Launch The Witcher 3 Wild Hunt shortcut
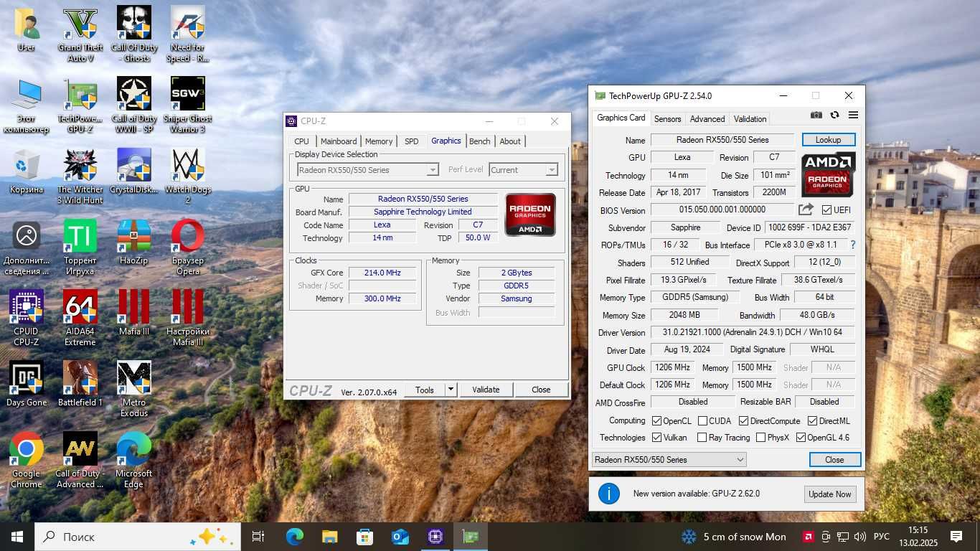The height and width of the screenshot is (551, 980). point(80,176)
